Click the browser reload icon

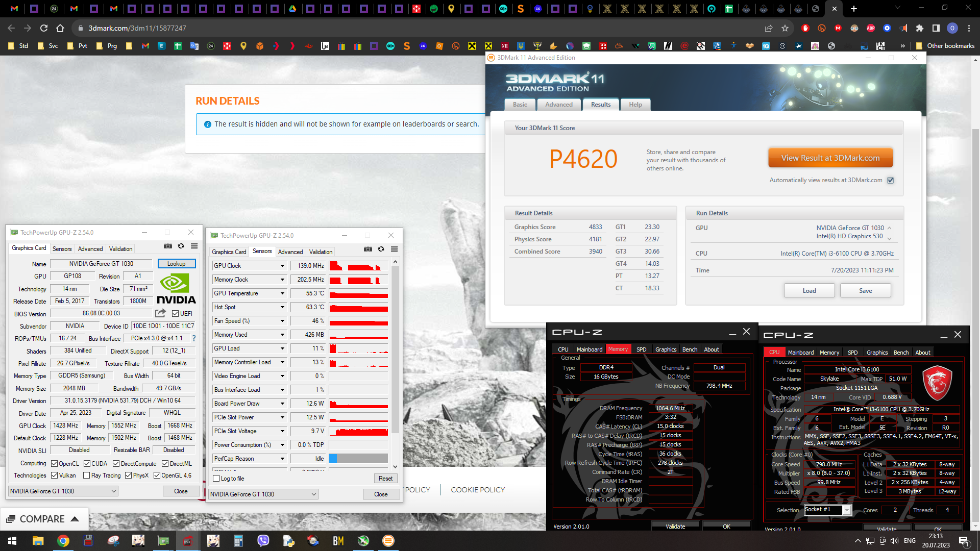(44, 28)
